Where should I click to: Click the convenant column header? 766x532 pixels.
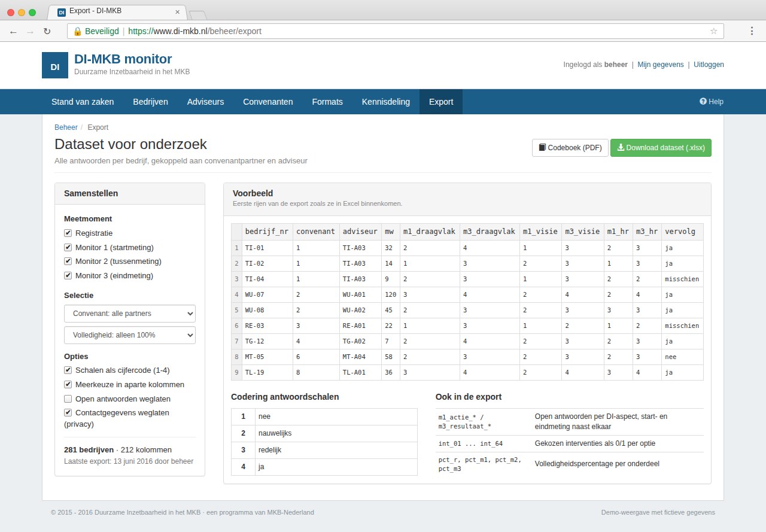click(315, 232)
